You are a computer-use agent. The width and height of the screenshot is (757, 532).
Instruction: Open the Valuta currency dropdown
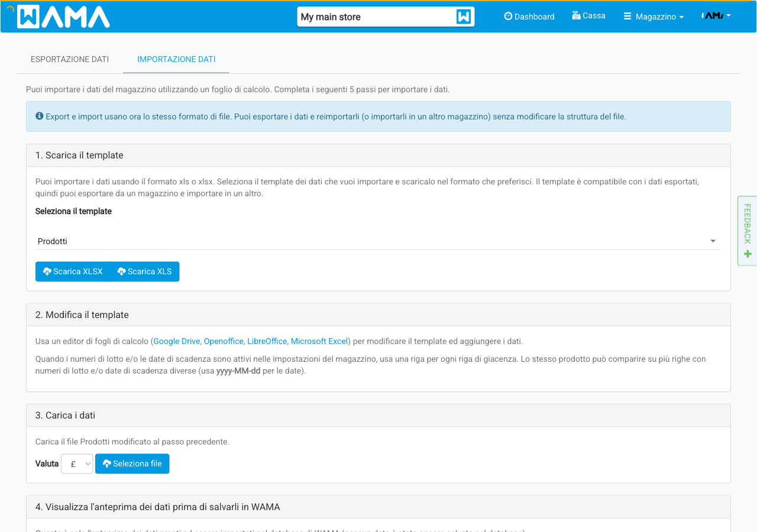tap(77, 464)
